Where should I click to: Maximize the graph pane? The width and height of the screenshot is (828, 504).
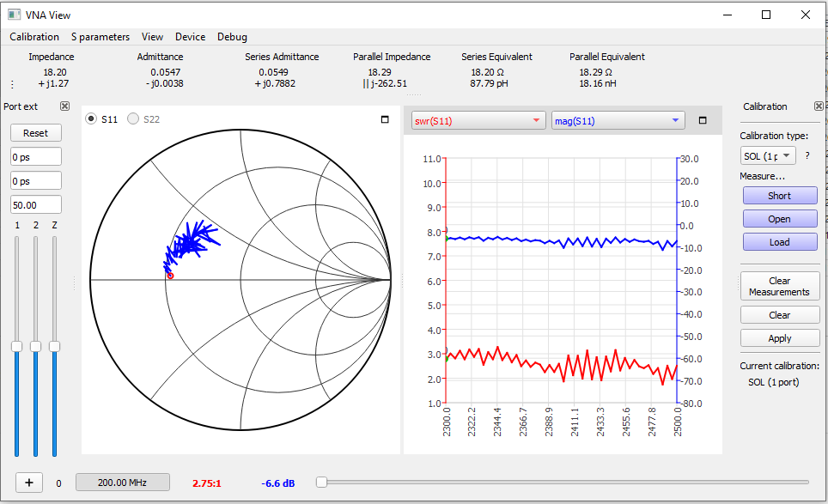pyautogui.click(x=703, y=120)
